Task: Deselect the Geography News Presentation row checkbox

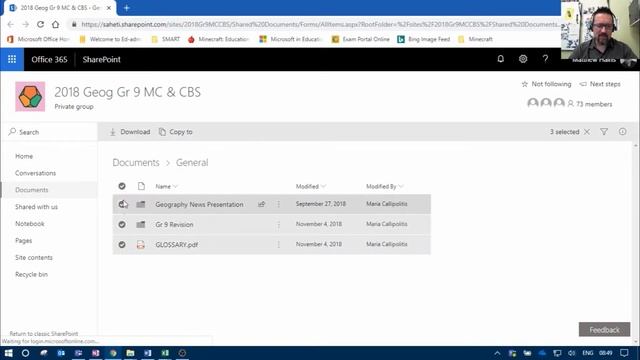Action: 122,204
